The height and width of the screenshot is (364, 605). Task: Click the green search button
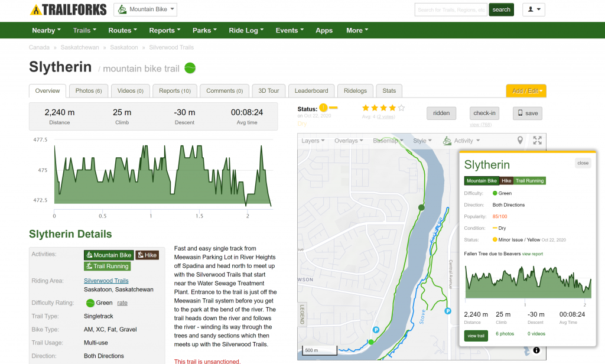(501, 9)
